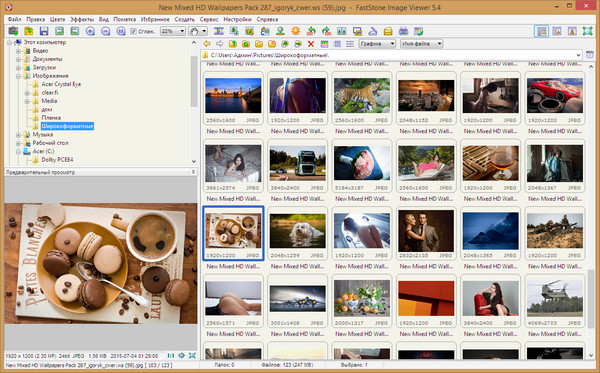Click the orange sun adjust lighting icon

(x=296, y=31)
